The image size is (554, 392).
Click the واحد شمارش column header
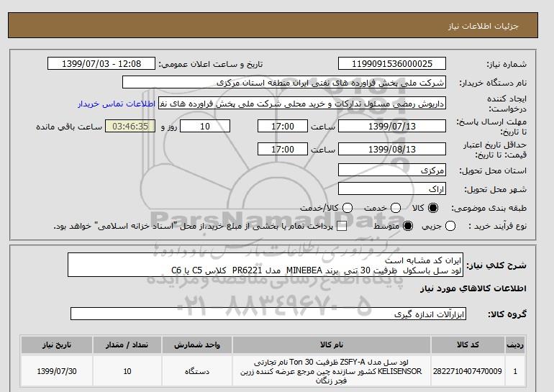tap(197, 345)
